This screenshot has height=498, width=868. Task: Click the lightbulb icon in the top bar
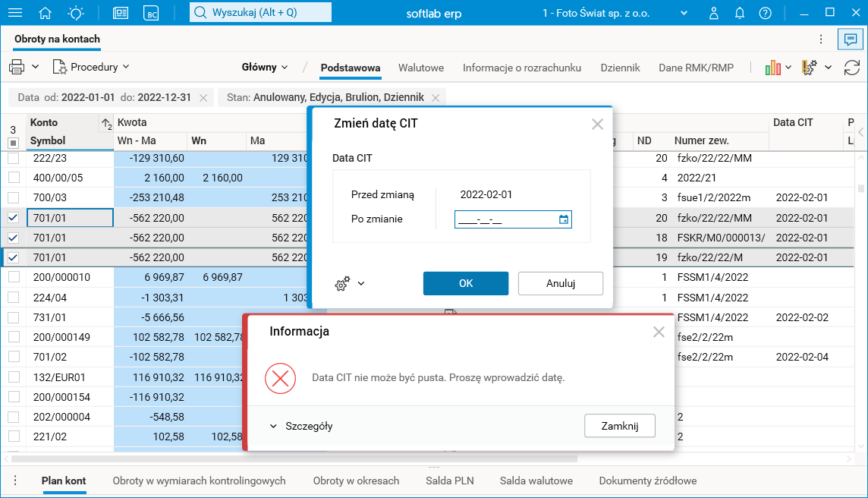(76, 13)
